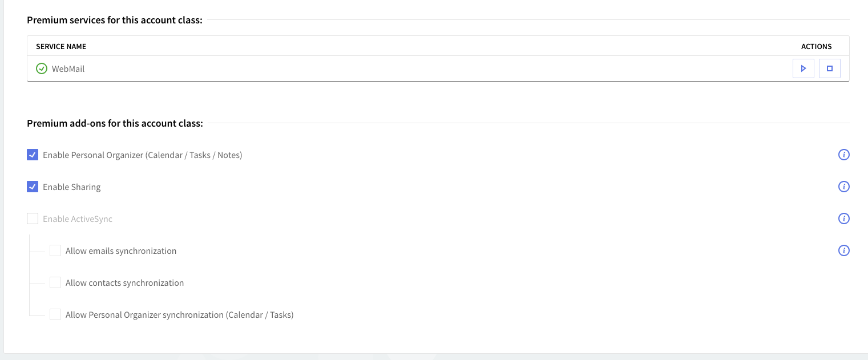Viewport: 868px width, 360px height.
Task: Open info icon for Personal Organizer option
Action: tap(843, 155)
